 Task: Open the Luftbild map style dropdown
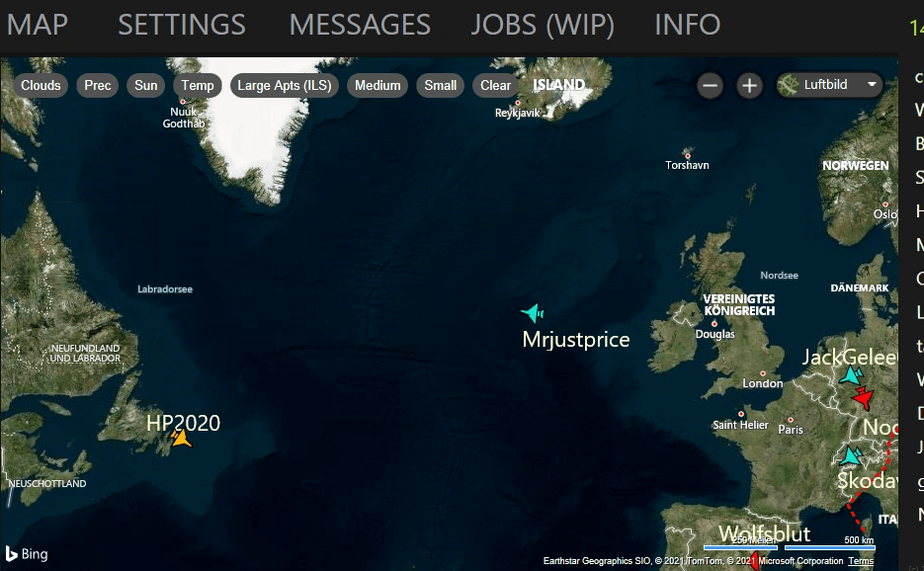(x=829, y=85)
